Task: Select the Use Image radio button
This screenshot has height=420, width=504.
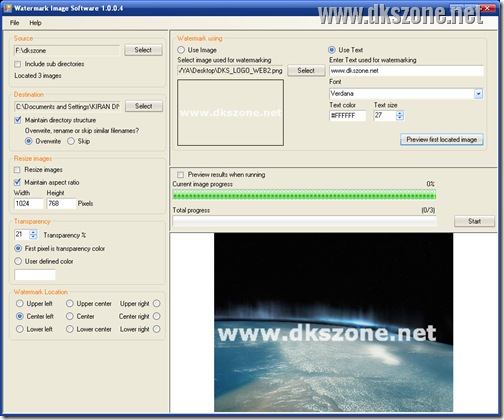Action: pos(181,50)
